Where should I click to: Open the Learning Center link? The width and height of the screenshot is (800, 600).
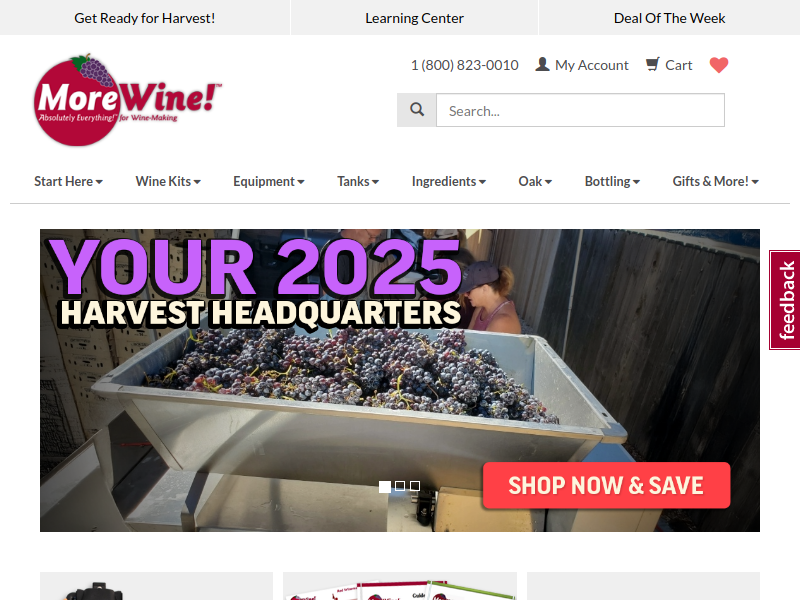pyautogui.click(x=414, y=18)
